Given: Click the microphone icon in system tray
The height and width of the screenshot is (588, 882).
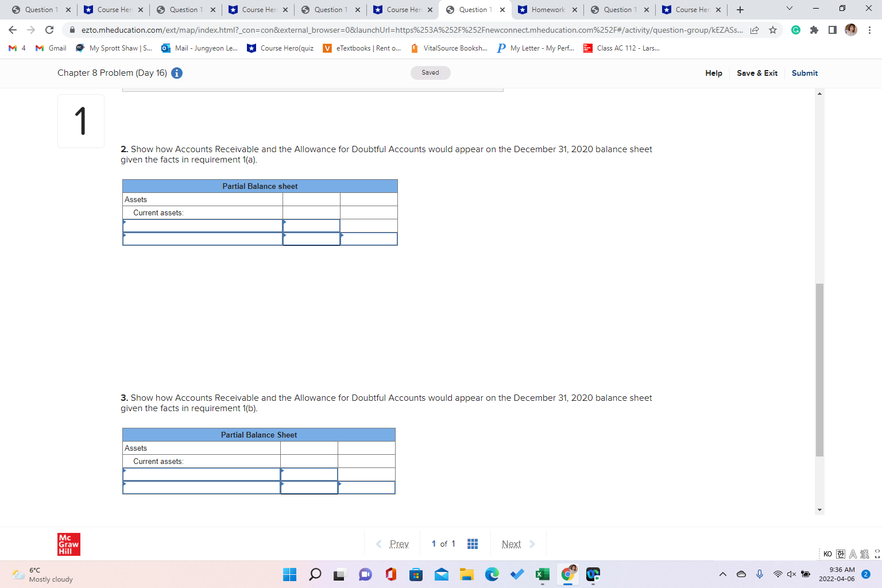Looking at the screenshot, I should 760,574.
